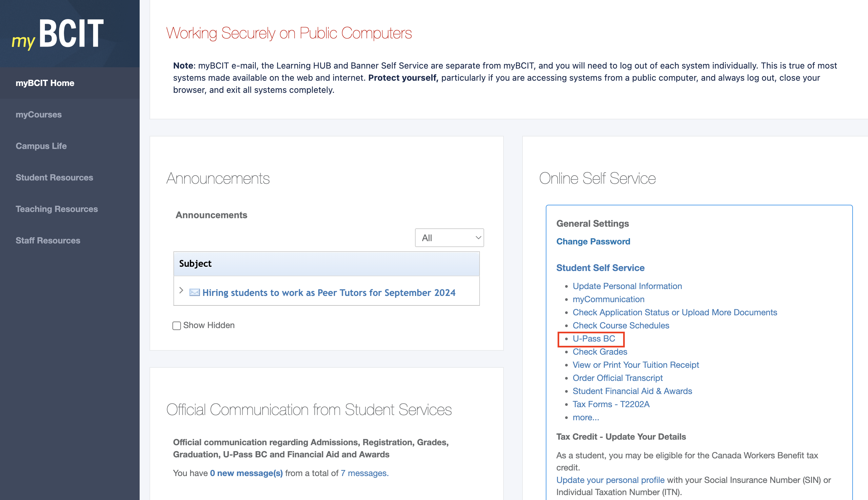Image resolution: width=868 pixels, height=500 pixels.
Task: Select Student Resources in sidebar
Action: pos(54,177)
